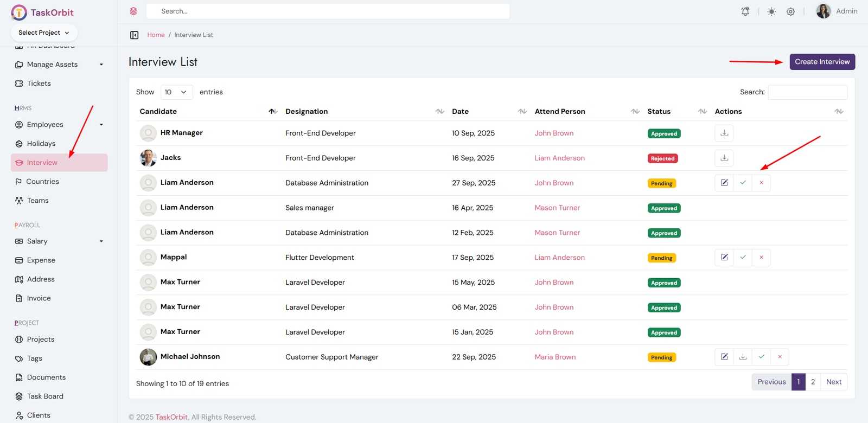Click the Create Interview button

coord(822,62)
